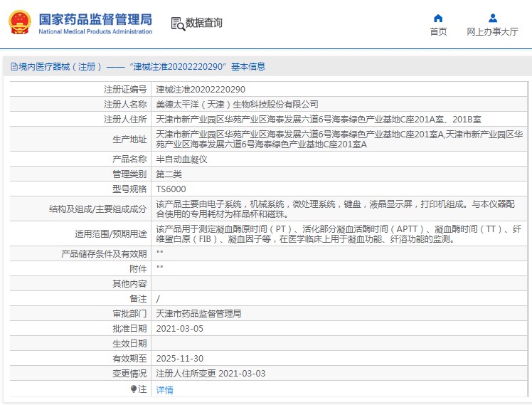Click the 适用范围/预期用途 label
Image resolution: width=532 pixels, height=405 pixels.
(111, 234)
